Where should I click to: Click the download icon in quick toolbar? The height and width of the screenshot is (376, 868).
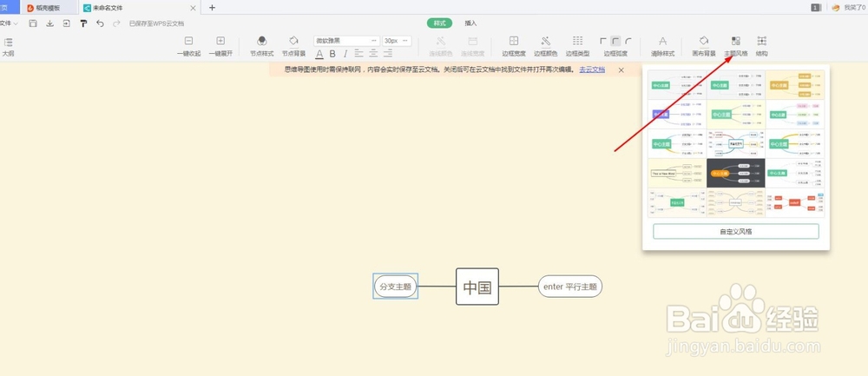point(49,23)
